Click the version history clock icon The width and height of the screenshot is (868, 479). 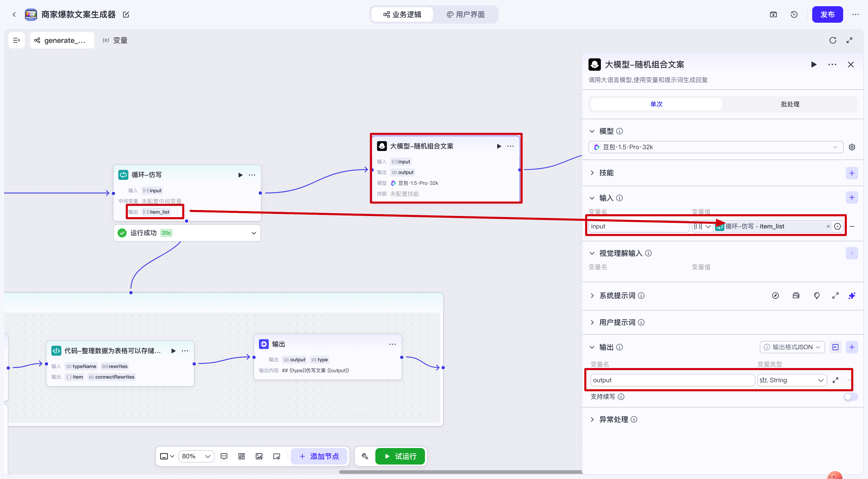coord(794,14)
